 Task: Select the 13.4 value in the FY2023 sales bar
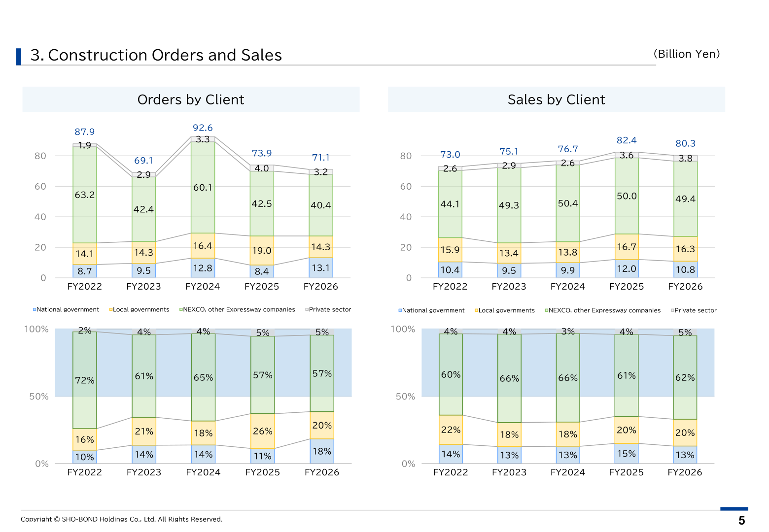coord(509,254)
